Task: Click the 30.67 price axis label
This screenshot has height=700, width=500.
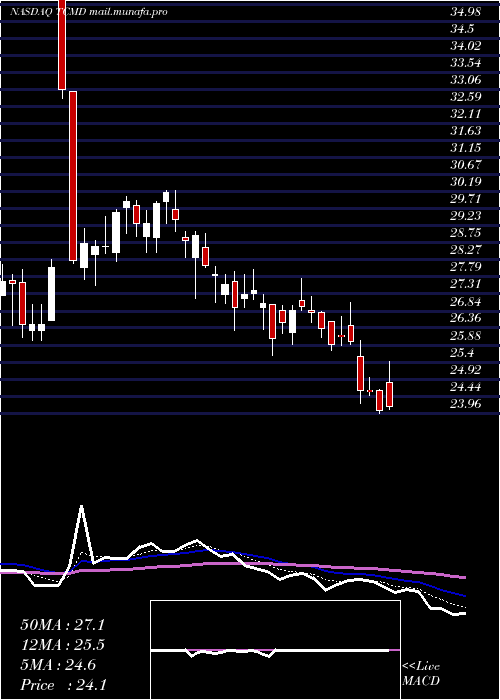Action: coord(466,165)
